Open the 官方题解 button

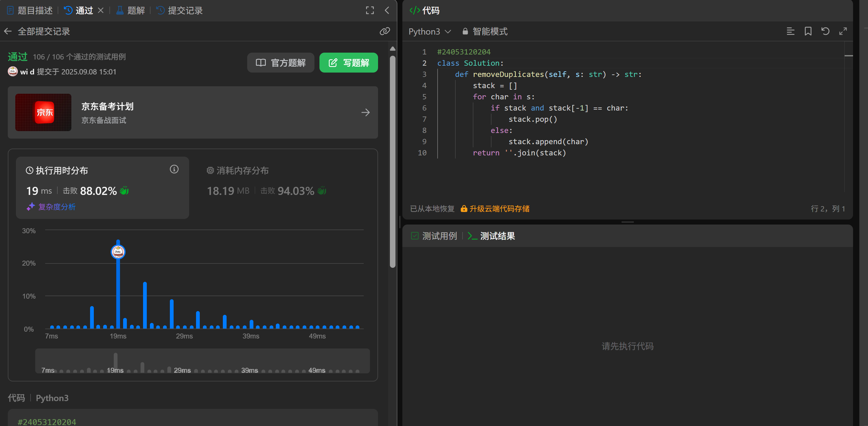coord(281,63)
